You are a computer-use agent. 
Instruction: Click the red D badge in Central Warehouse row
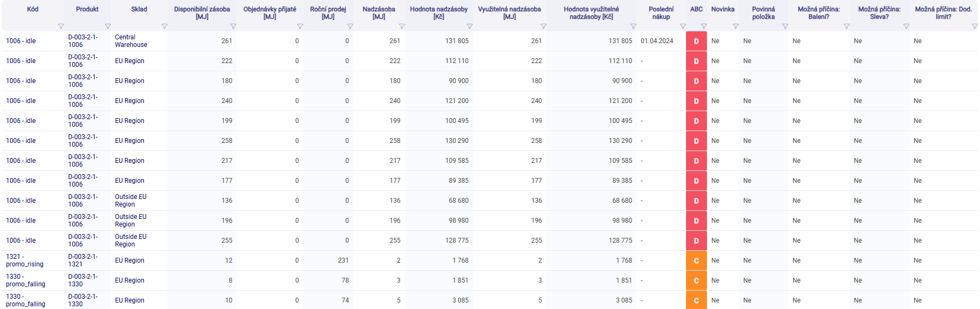click(696, 42)
